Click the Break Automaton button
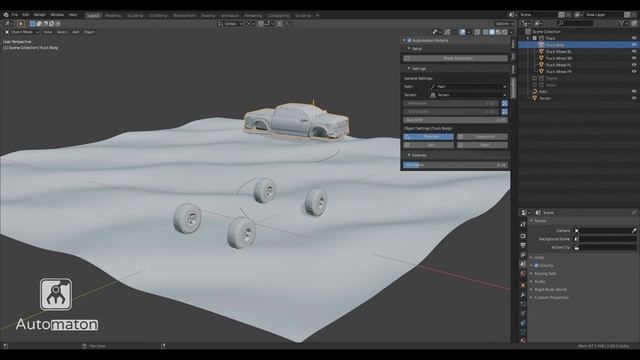 (456, 58)
